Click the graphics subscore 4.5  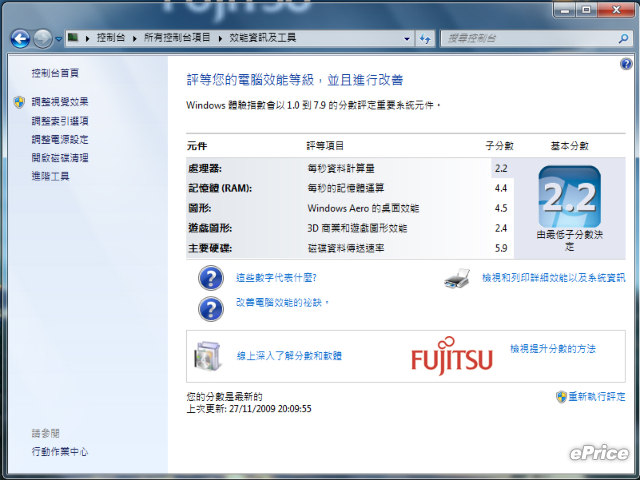click(x=501, y=208)
